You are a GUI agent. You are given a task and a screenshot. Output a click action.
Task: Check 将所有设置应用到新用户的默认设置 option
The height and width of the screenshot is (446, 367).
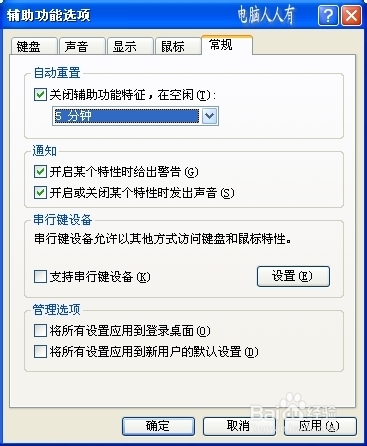click(x=40, y=352)
